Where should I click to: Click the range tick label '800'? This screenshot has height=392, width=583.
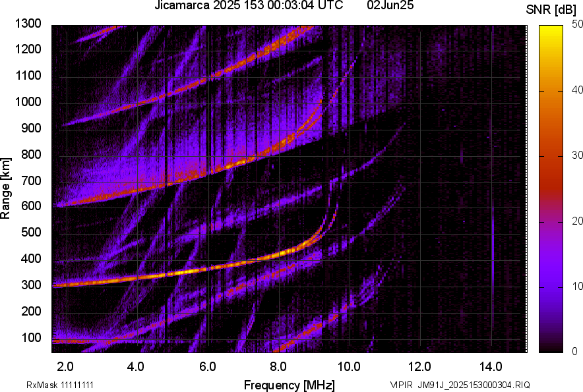(x=31, y=154)
